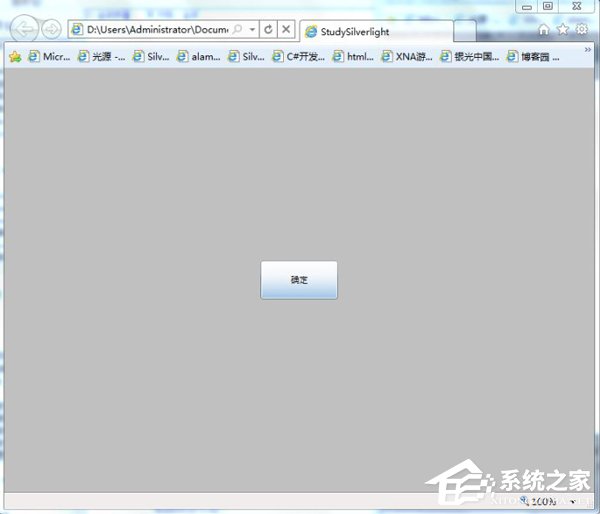The height and width of the screenshot is (514, 600).
Task: Stop loading with the X icon
Action: (286, 29)
